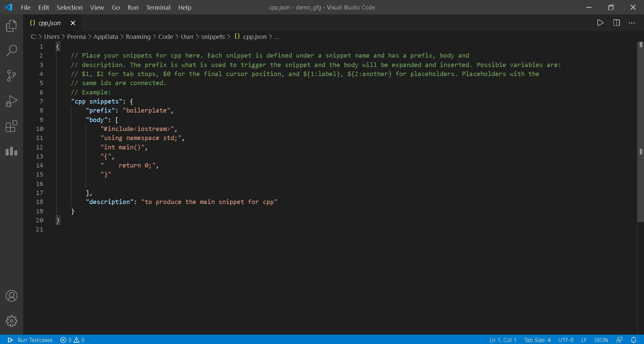Send feedback via the smiley icon

620,340
